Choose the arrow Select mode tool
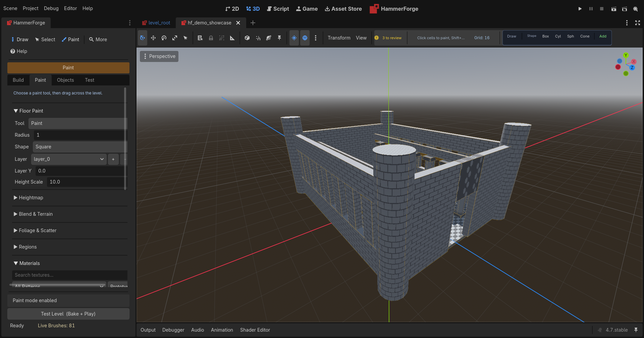The width and height of the screenshot is (644, 338). (185, 38)
